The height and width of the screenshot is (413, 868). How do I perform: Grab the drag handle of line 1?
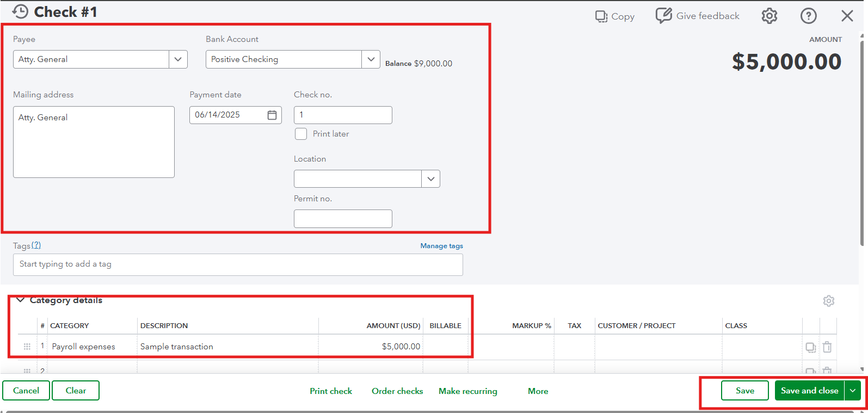27,347
